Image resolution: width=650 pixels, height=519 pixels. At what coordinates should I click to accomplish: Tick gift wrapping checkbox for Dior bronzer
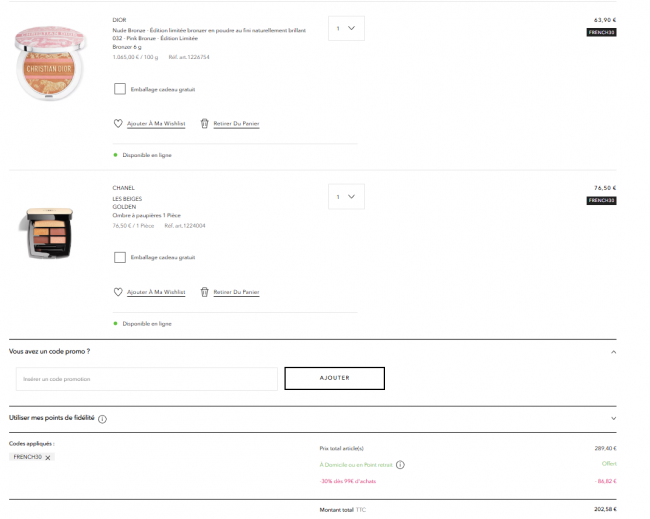click(120, 89)
